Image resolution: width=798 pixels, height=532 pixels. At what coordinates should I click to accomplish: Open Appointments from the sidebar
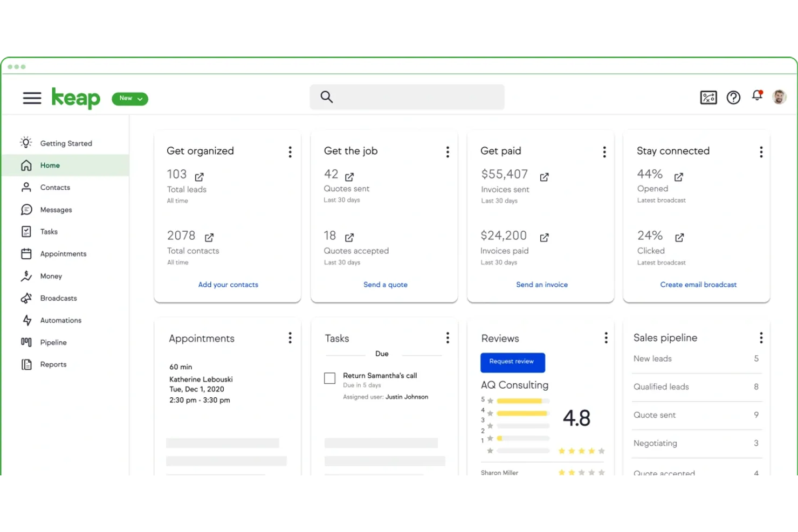63,253
